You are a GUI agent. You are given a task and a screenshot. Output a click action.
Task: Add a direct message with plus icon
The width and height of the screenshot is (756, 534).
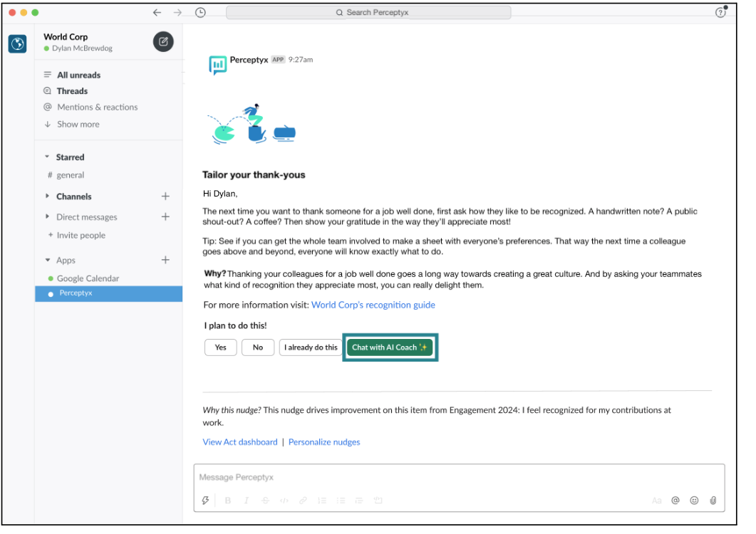(165, 217)
